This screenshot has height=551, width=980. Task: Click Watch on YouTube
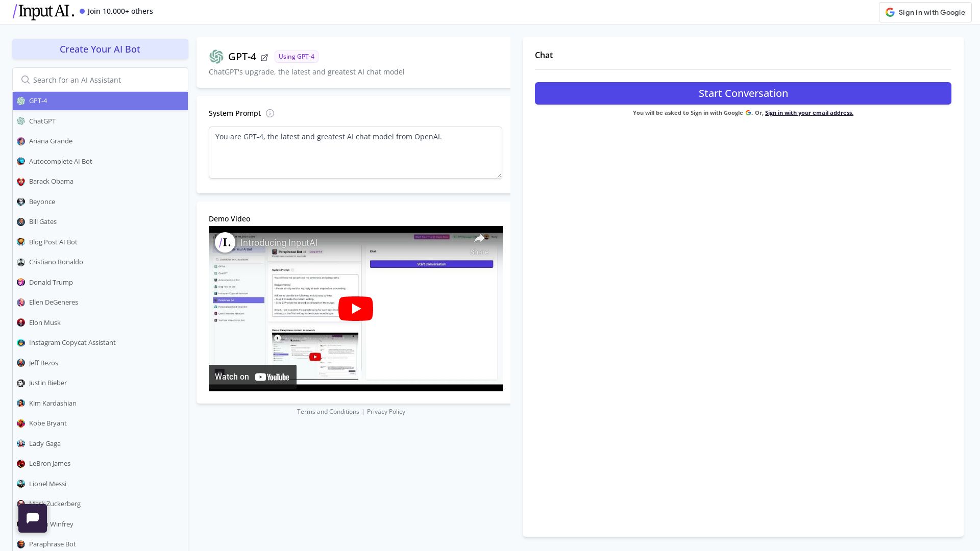coord(252,377)
